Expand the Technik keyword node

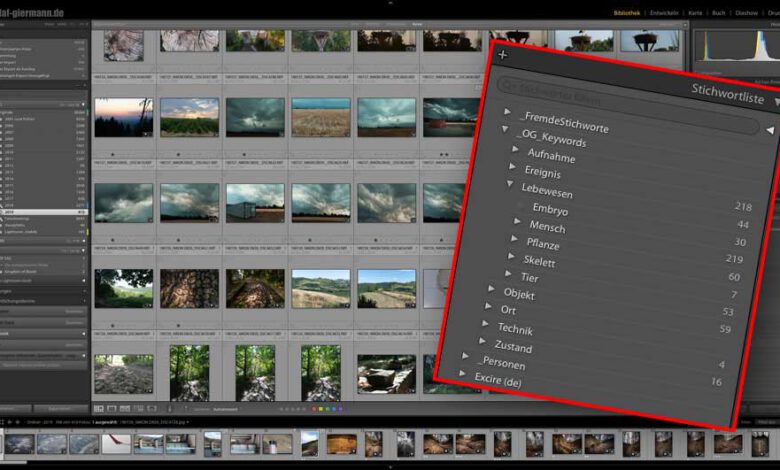point(485,324)
